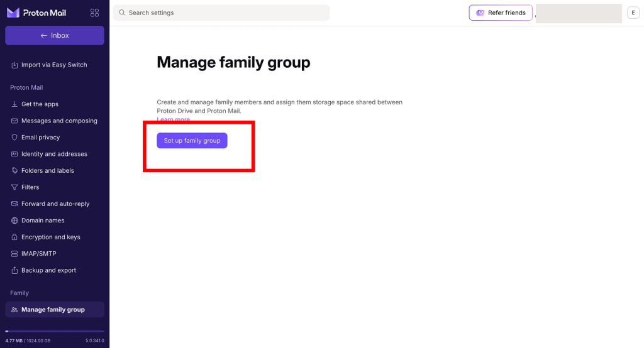Click the Manage family group people icon

click(x=14, y=310)
